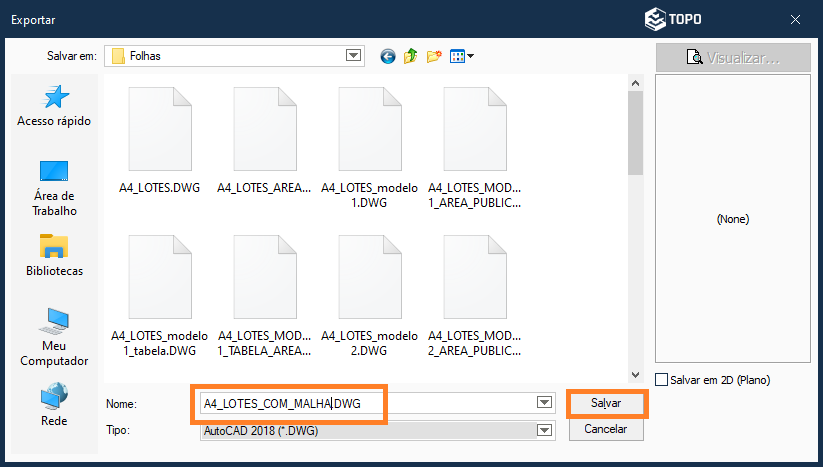Viewport: 823px width, 467px height.
Task: Open Acesso rápido in sidebar
Action: point(54,105)
